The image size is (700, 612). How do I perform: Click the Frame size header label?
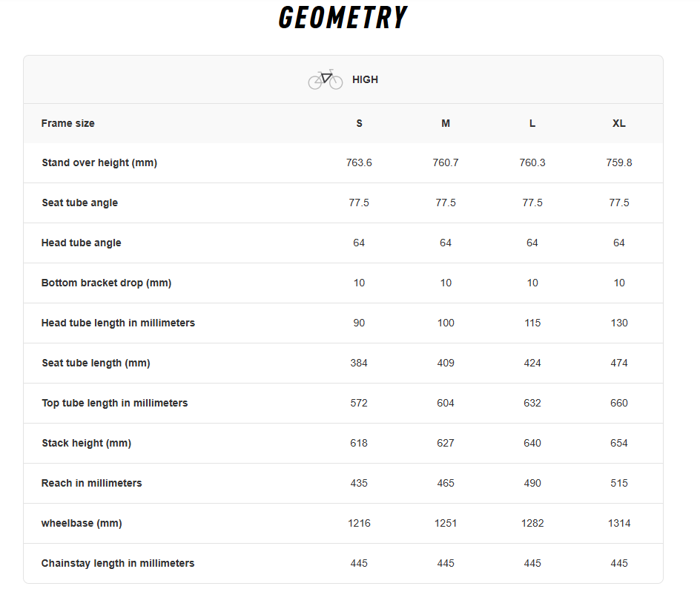[68, 123]
